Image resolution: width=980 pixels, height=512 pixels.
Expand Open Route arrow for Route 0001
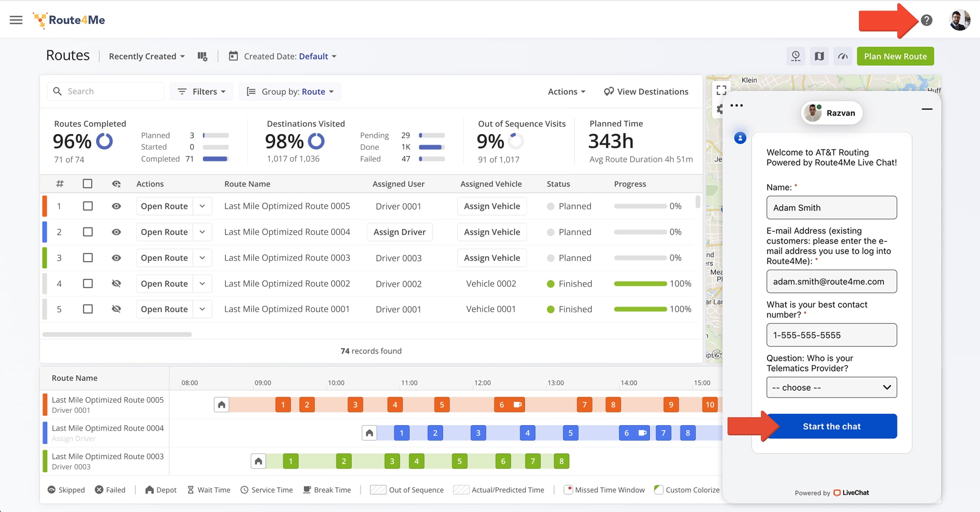(202, 309)
